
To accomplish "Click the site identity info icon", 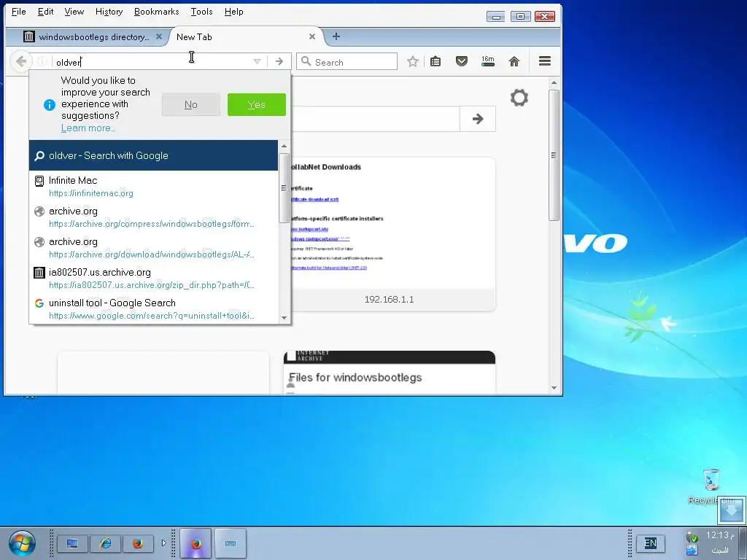I will tap(42, 61).
